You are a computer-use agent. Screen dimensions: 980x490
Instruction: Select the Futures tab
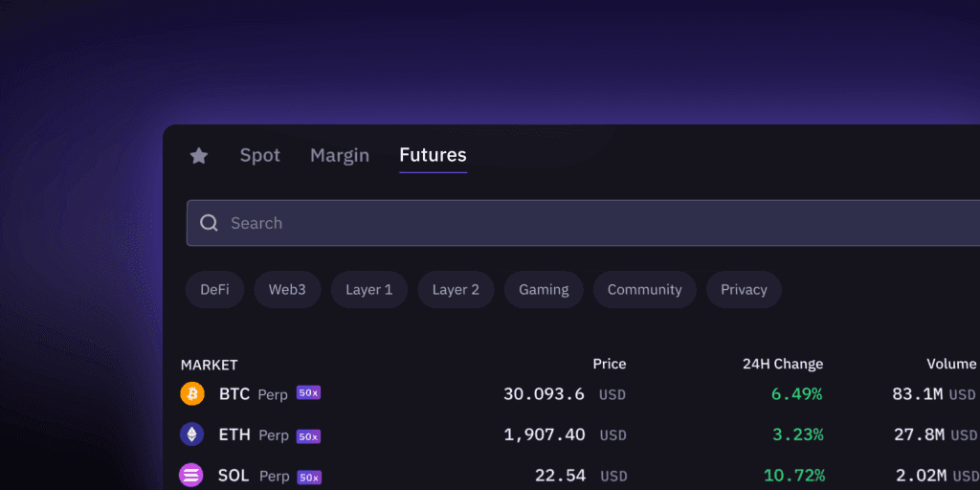434,155
